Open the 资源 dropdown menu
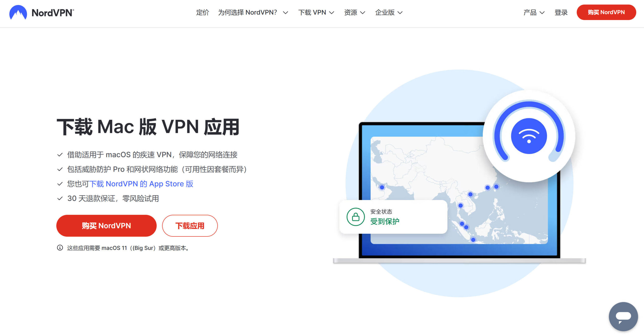This screenshot has height=336, width=644. pos(354,12)
